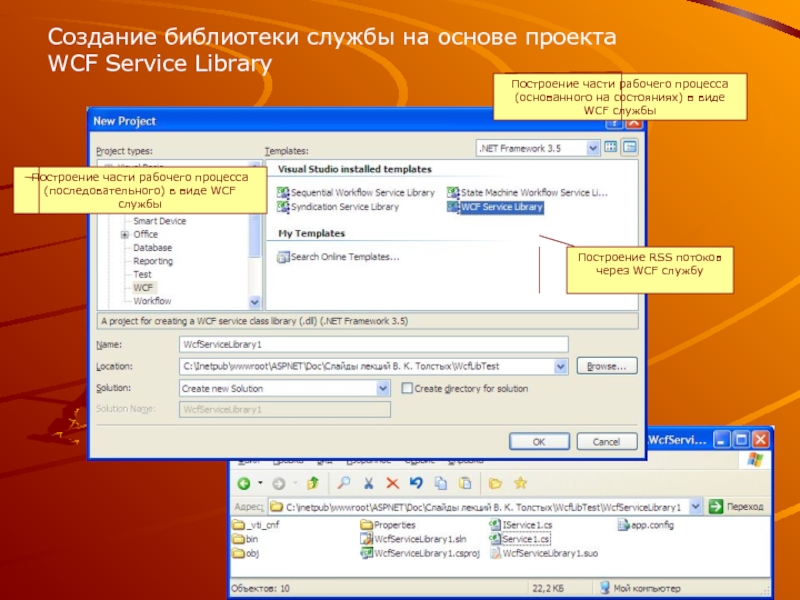Open Favorites star icon in Explorer
This screenshot has width=800, height=600.
tap(520, 483)
